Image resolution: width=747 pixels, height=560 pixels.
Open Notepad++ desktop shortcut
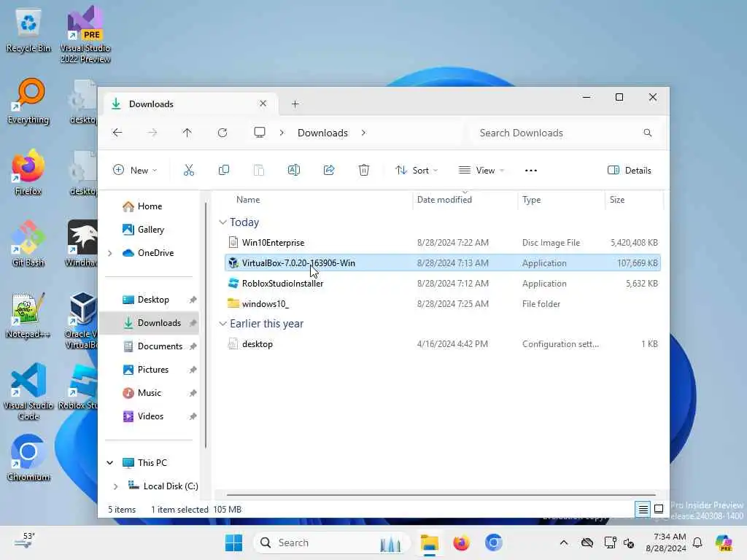[x=28, y=315]
